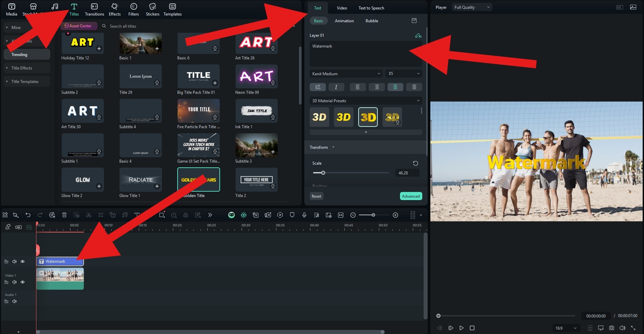Open the audio mixer list icon
This screenshot has height=334, width=644.
pos(316,215)
